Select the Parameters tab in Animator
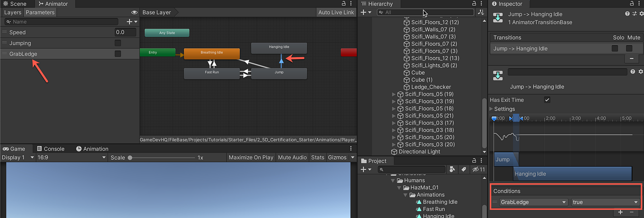The height and width of the screenshot is (218, 644). tap(40, 12)
